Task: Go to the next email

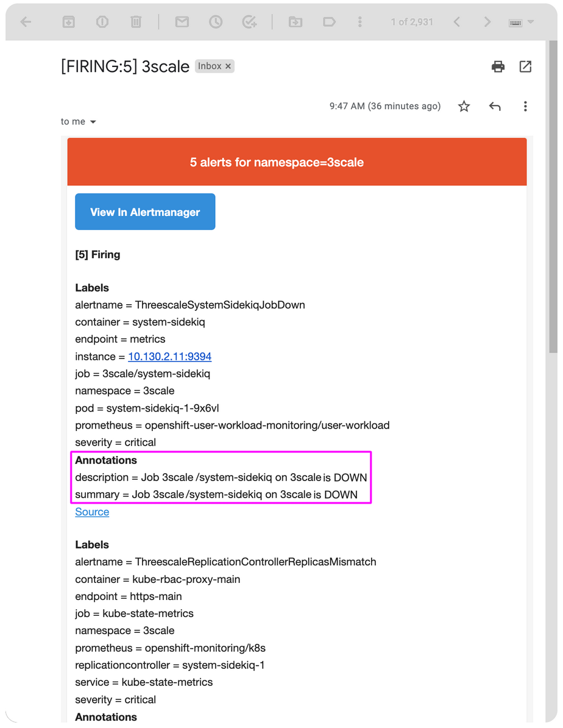Action: 487,22
